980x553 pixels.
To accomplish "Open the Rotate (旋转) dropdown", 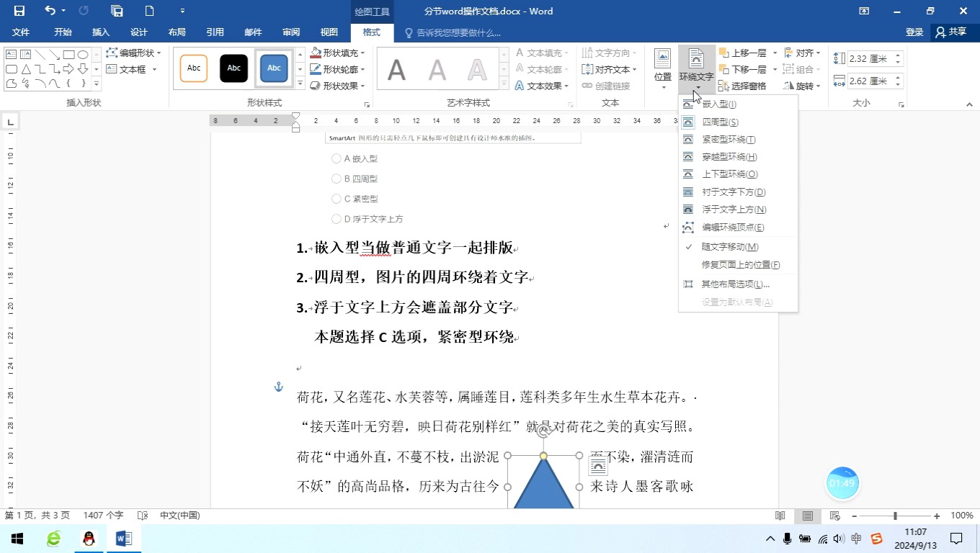I will point(802,86).
